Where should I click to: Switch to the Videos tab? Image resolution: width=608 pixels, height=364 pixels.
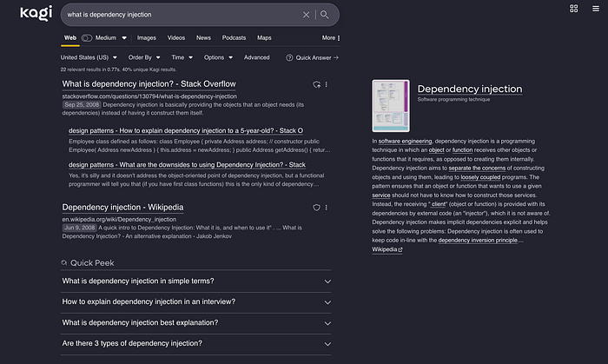tap(176, 38)
